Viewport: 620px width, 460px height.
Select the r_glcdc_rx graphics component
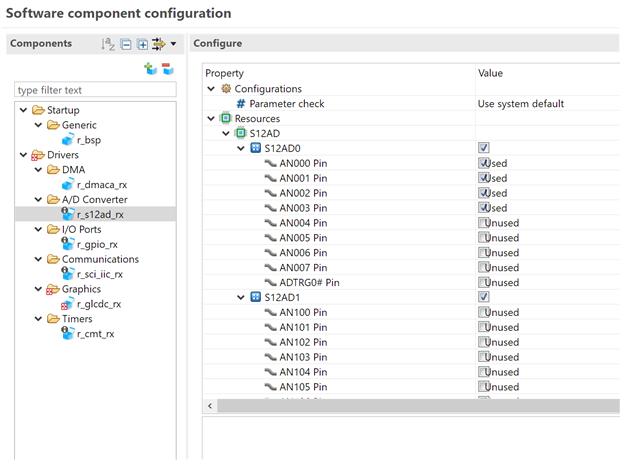(98, 304)
